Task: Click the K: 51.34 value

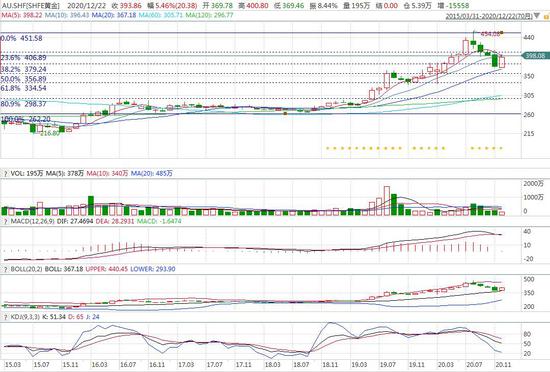Action: [x=54, y=317]
